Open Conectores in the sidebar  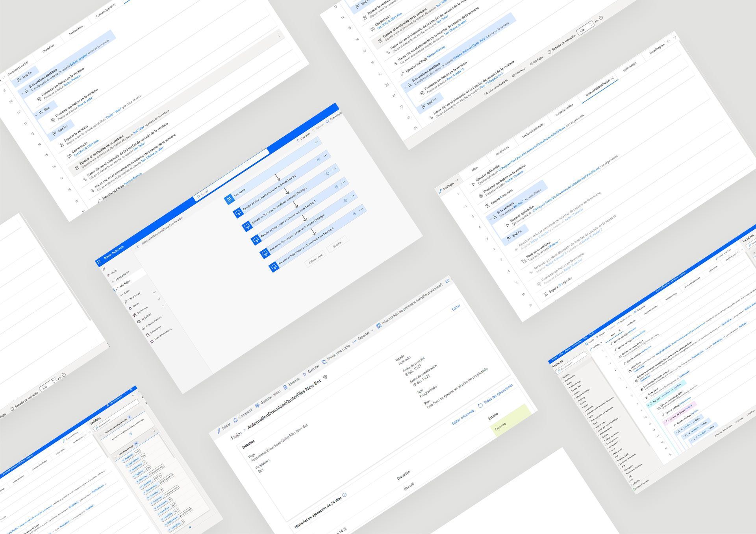coord(133,297)
